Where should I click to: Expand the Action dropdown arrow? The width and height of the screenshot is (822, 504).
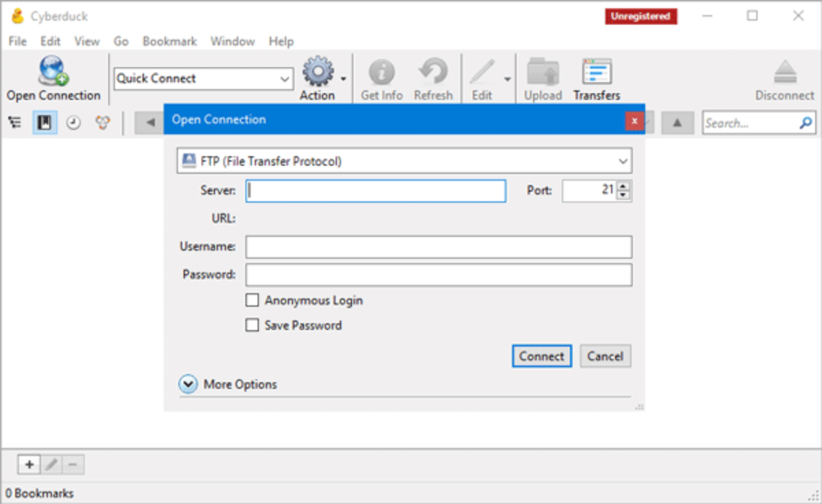coord(343,79)
